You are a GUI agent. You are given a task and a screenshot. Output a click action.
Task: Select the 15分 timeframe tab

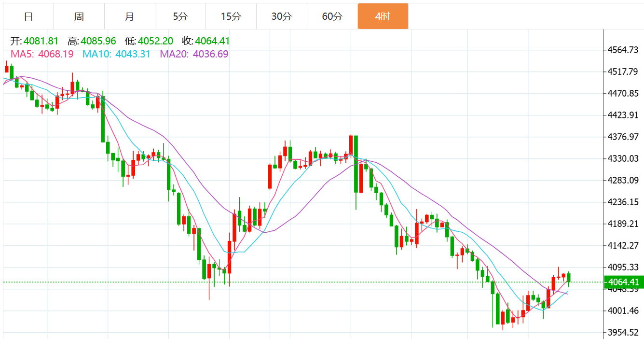click(x=231, y=16)
